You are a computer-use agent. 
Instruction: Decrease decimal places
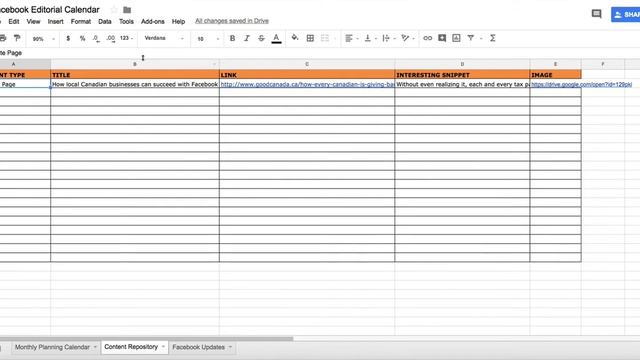pyautogui.click(x=96, y=38)
